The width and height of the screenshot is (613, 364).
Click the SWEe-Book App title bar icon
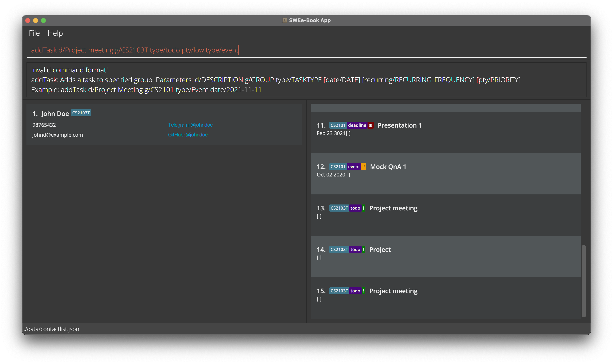pos(284,20)
